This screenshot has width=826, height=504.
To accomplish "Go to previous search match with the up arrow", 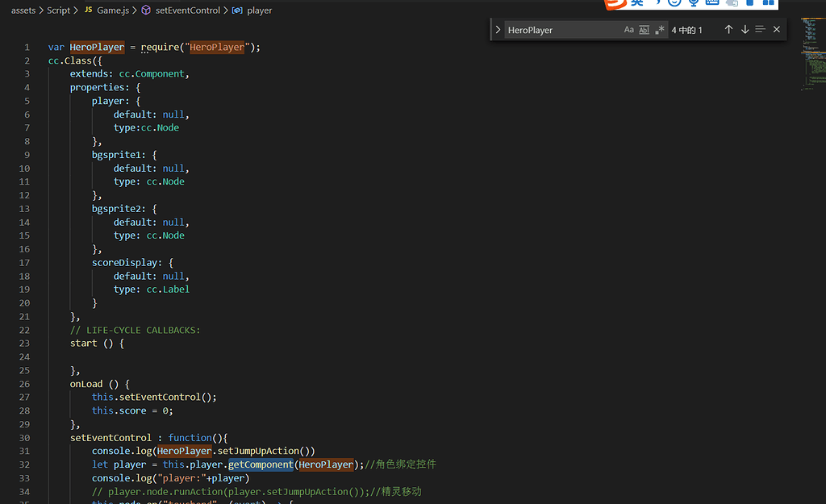I will click(728, 28).
